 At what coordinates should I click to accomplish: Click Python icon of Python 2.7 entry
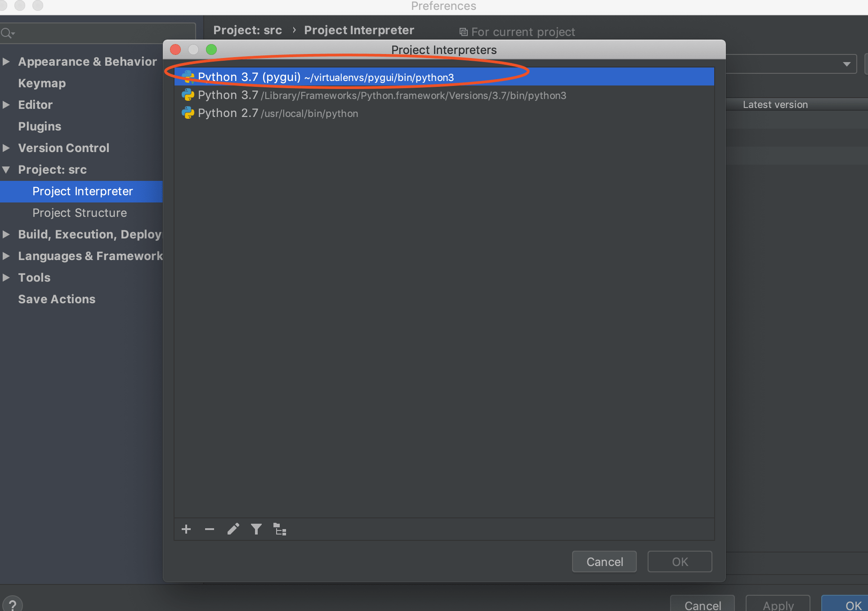[x=188, y=113]
